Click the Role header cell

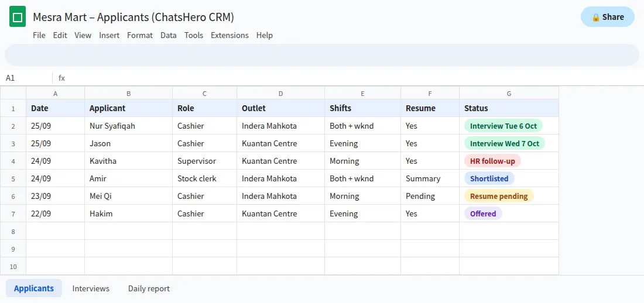point(204,108)
